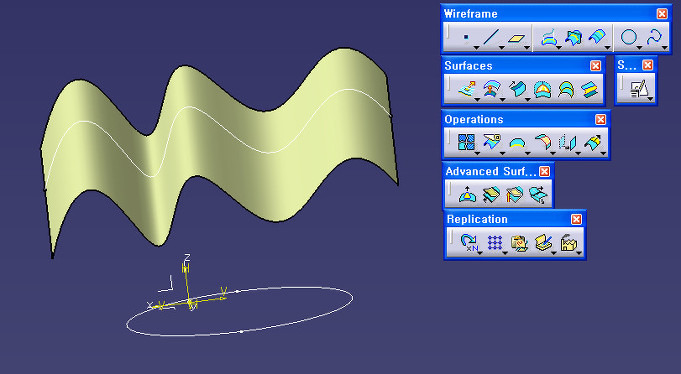Activate the Split tool in Operations

[x=492, y=142]
